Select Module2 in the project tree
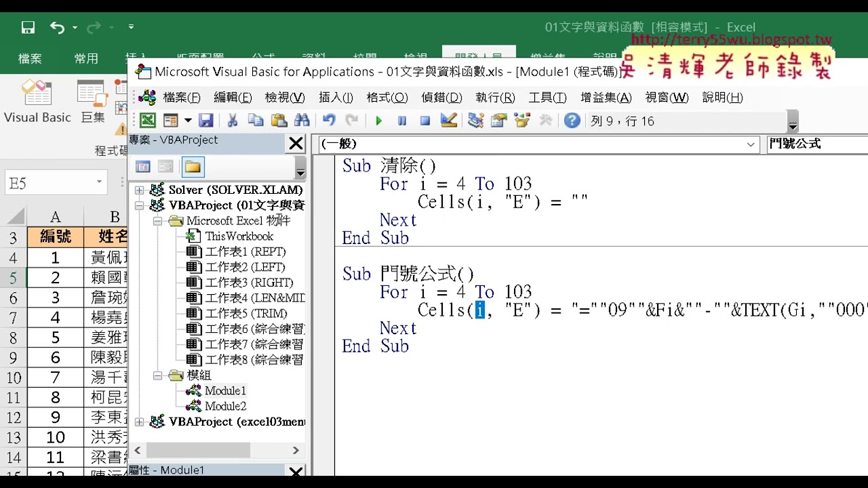 [x=225, y=406]
